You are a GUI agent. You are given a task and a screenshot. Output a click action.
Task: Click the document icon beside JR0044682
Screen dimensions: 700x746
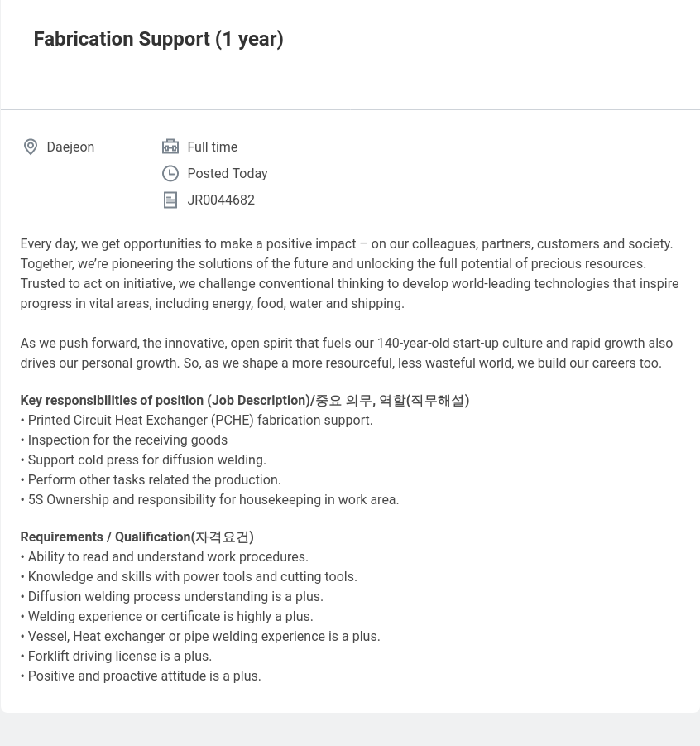(170, 200)
